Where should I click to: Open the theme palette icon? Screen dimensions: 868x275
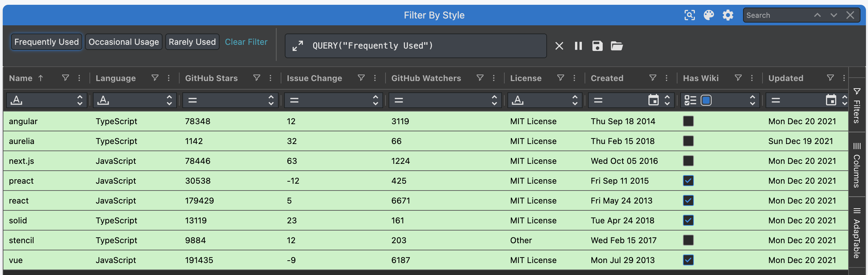[709, 15]
